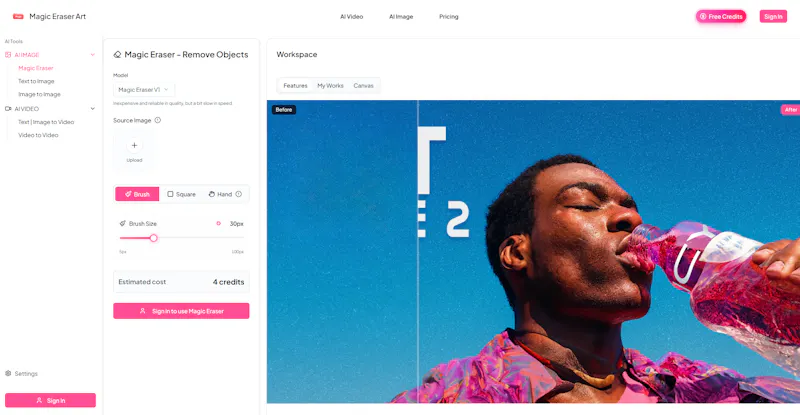Click the Magic Eraser Art logo icon
This screenshot has width=800, height=415.
[x=18, y=16]
